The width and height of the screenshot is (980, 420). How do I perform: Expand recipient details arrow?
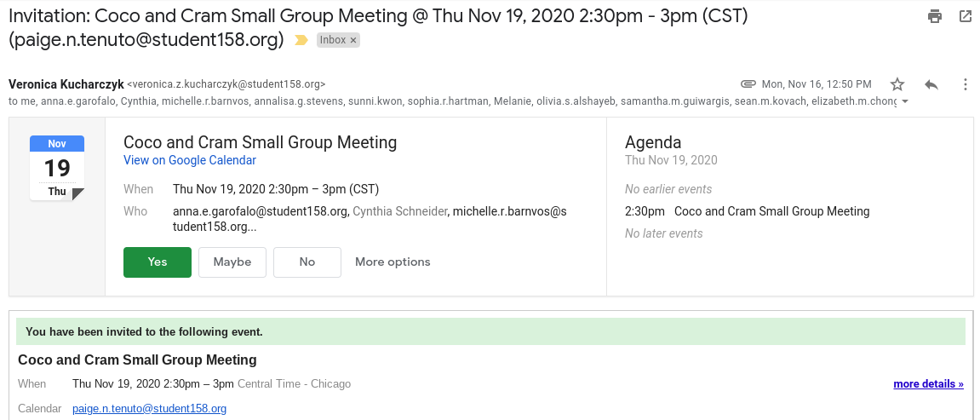point(905,102)
